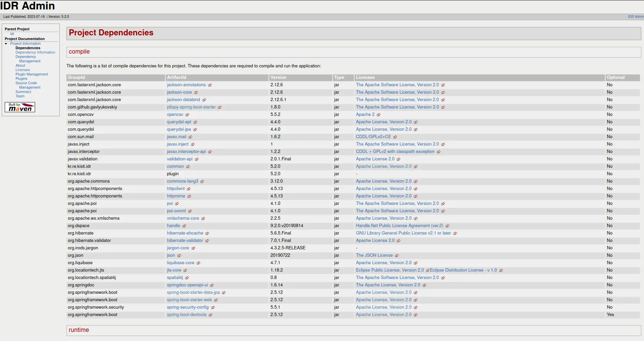Click external link icon beside poi-ooxml

point(190,211)
